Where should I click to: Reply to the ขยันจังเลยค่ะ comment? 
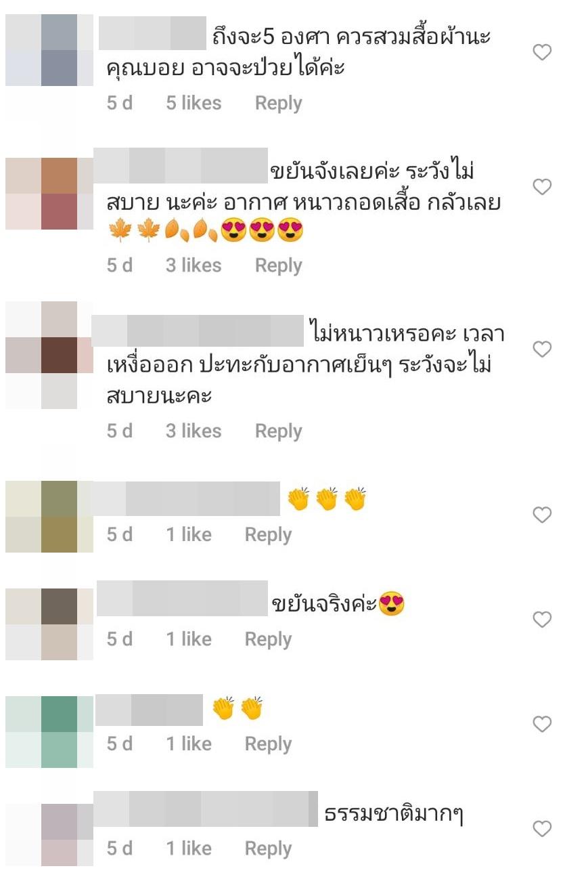(x=278, y=266)
